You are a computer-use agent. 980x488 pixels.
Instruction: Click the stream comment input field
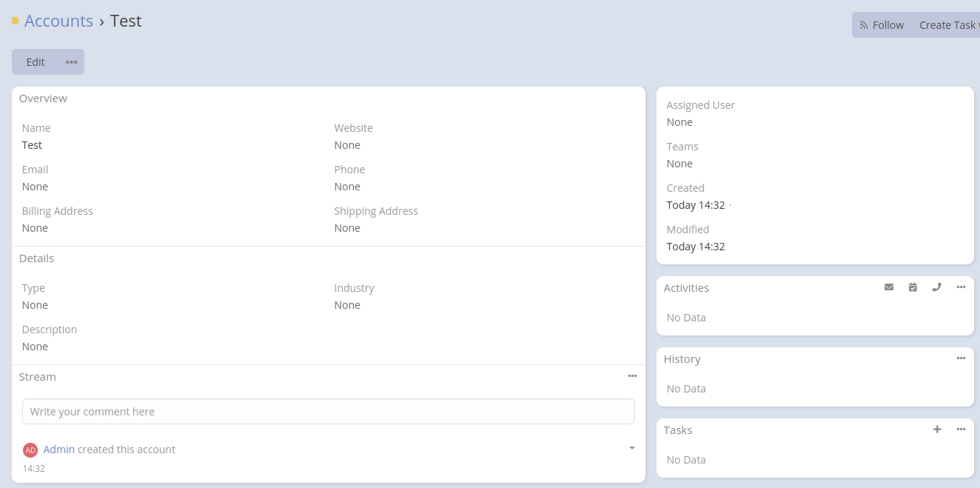[x=328, y=412]
